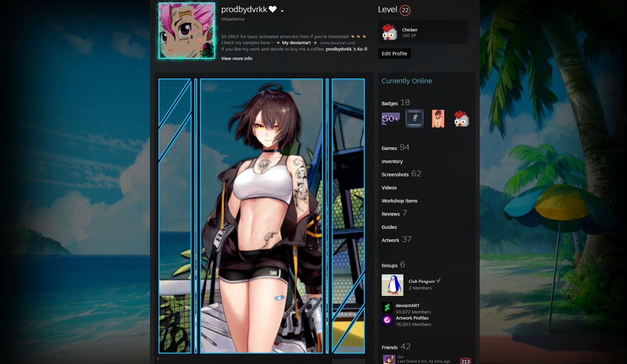
Task: Open the pink-haired profile avatar
Action: coord(187,30)
